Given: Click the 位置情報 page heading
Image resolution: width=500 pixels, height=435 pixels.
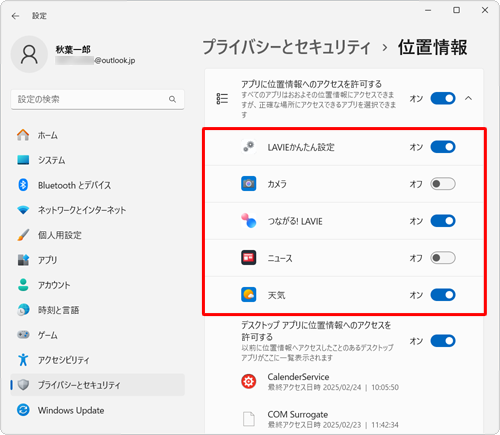Looking at the screenshot, I should tap(432, 47).
